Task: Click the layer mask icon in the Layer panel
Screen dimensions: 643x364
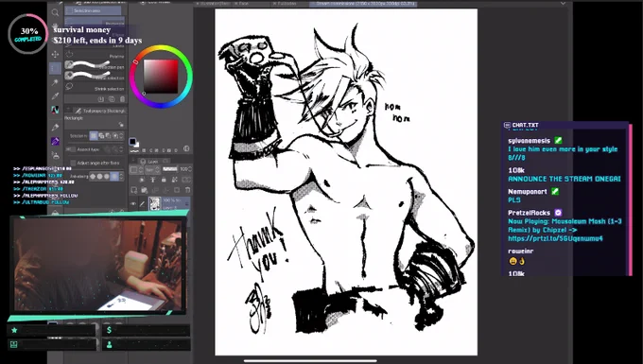Action: (x=177, y=190)
